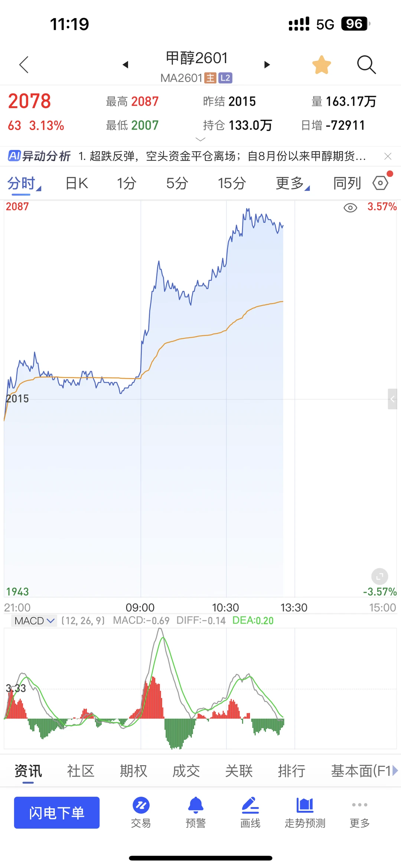Expand quote details chevron below 持仓
401x868 pixels.
[200, 139]
